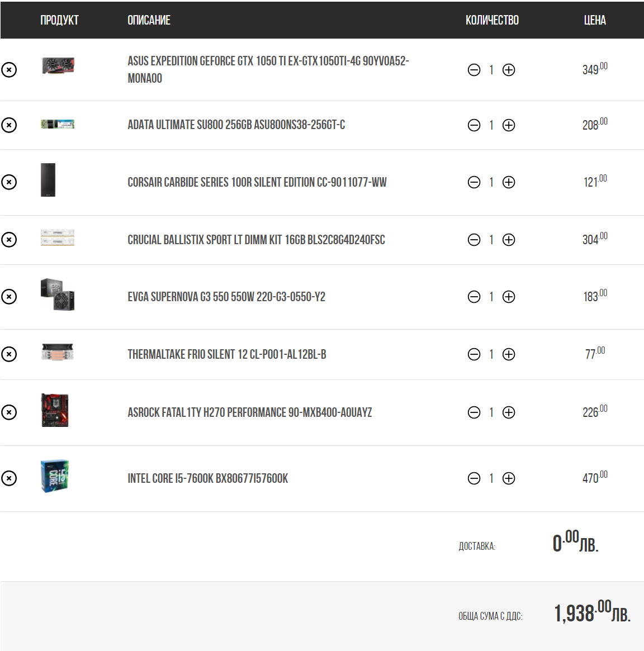Screen dimensions: 644x651
Task: Remove the EVGA Supernova power supply row
Action: tap(9, 296)
